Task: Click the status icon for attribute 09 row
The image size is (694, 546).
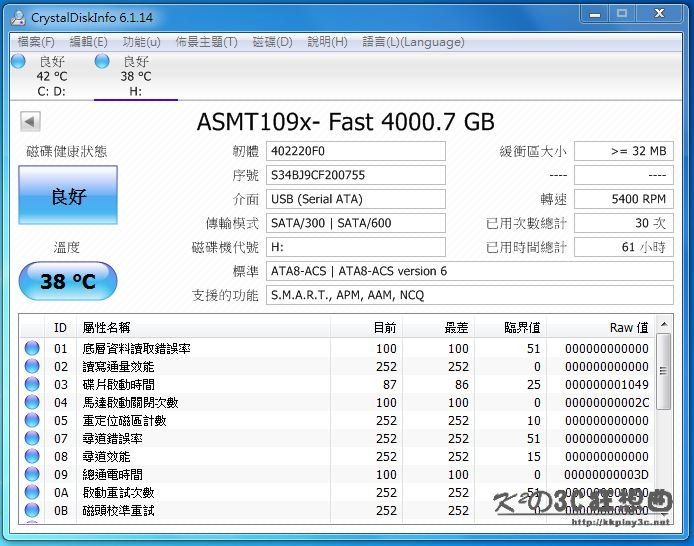Action: pyautogui.click(x=32, y=475)
